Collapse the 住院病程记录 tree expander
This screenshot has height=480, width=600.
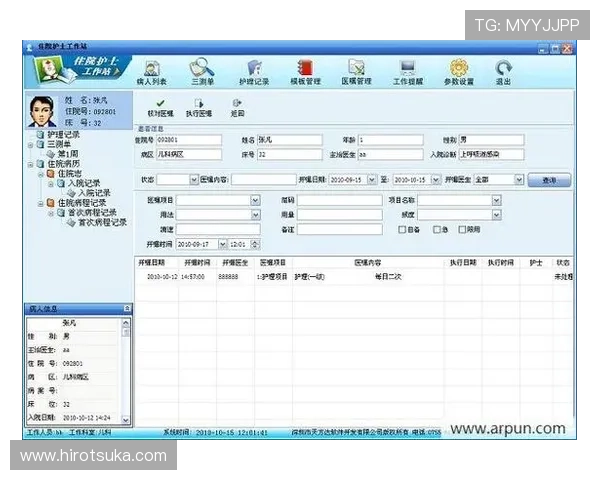pyautogui.click(x=41, y=203)
